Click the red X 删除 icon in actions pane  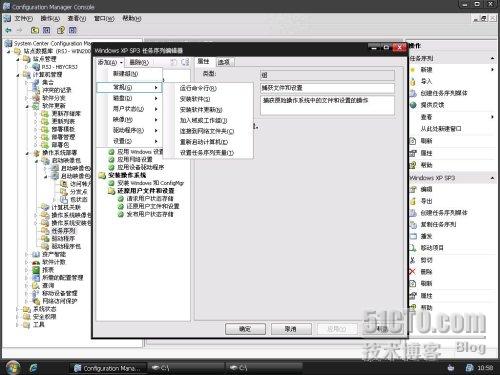413,272
